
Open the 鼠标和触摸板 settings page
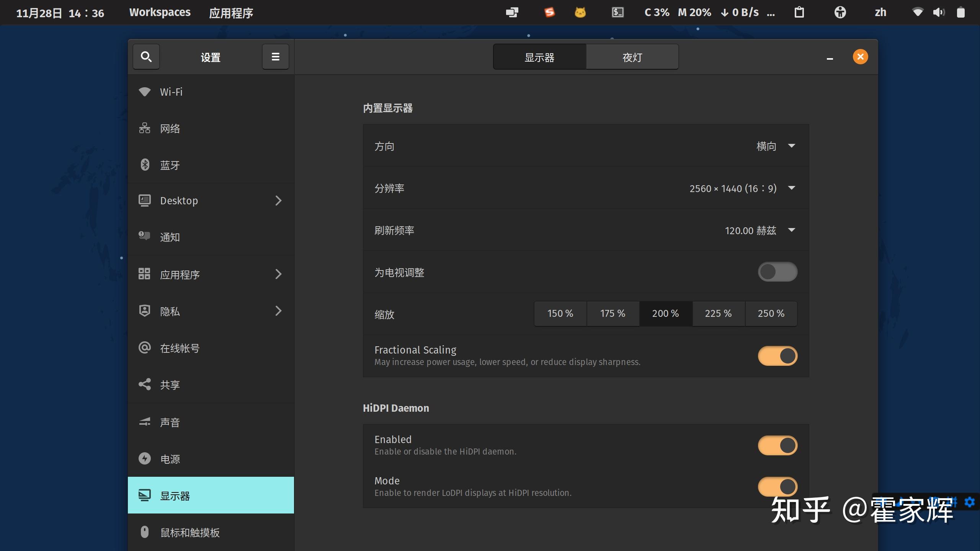point(211,532)
